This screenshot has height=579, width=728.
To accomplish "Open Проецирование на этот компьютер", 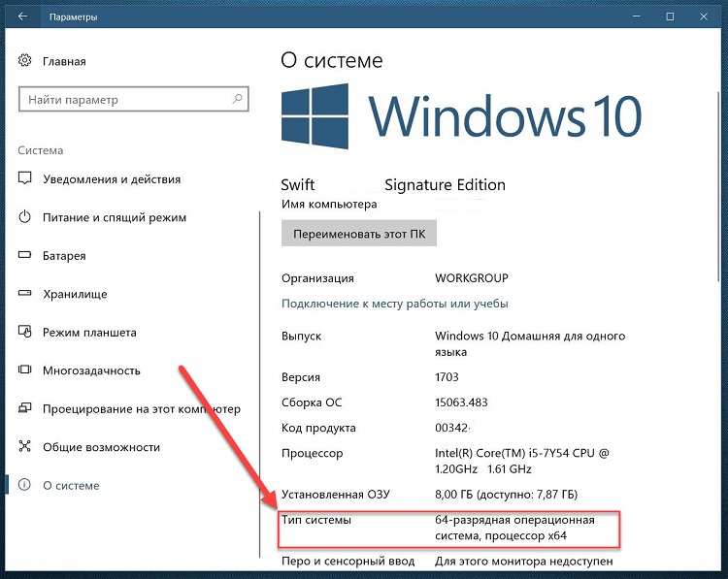I will click(x=142, y=409).
